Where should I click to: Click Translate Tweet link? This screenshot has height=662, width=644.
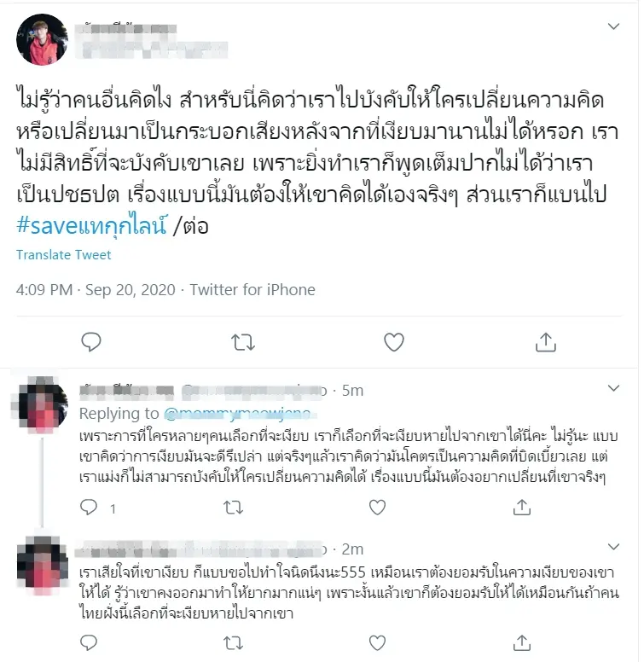tap(64, 254)
